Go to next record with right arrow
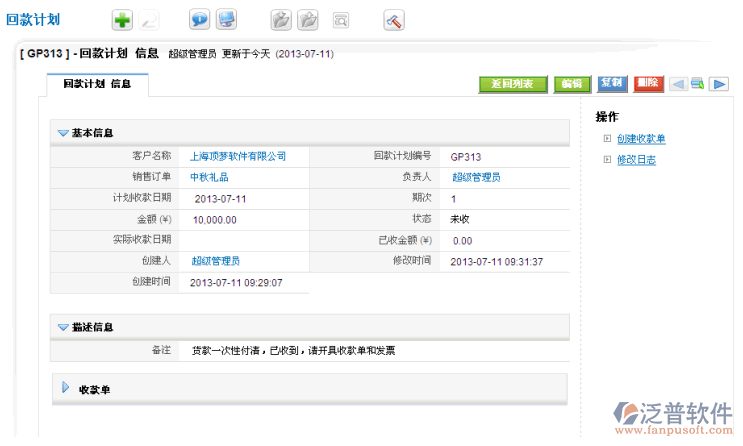The image size is (743, 446). (718, 84)
